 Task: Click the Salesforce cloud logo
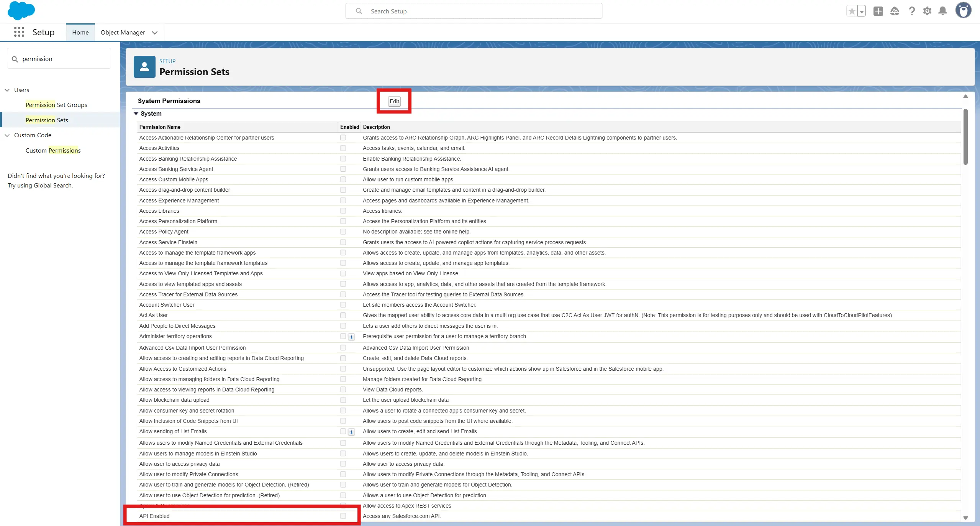21,10
